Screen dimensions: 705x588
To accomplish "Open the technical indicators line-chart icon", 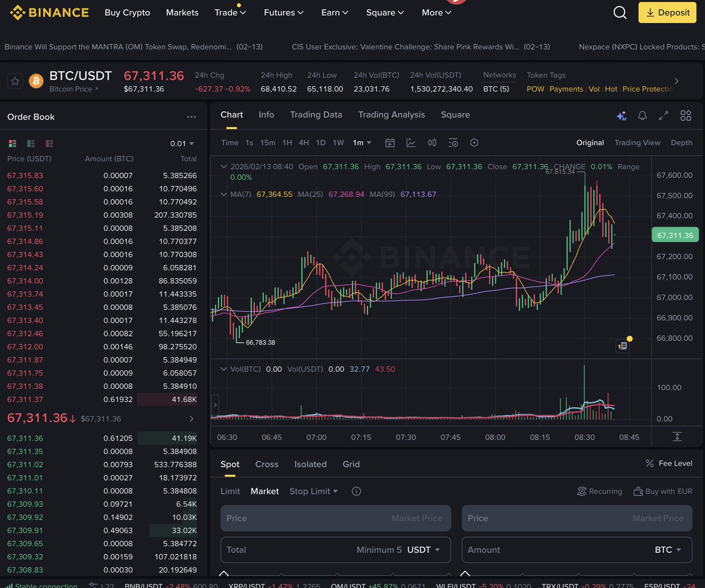I will point(411,143).
